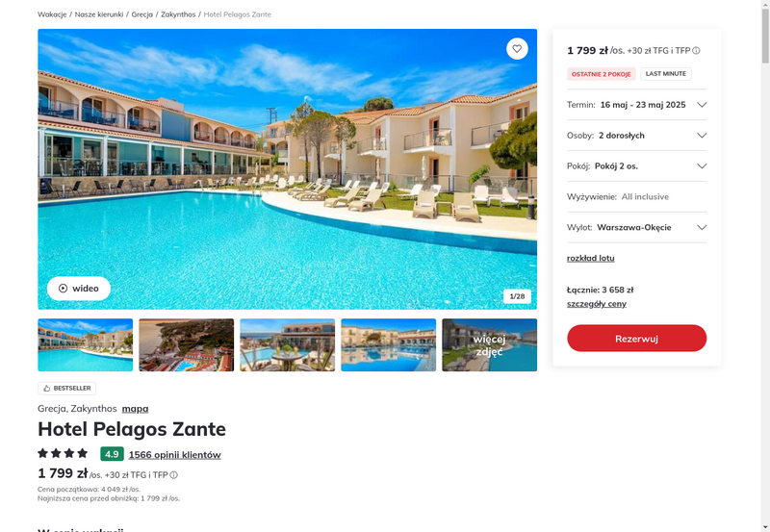
Task: Add hotel to favorites with heart icon
Action: tap(517, 49)
